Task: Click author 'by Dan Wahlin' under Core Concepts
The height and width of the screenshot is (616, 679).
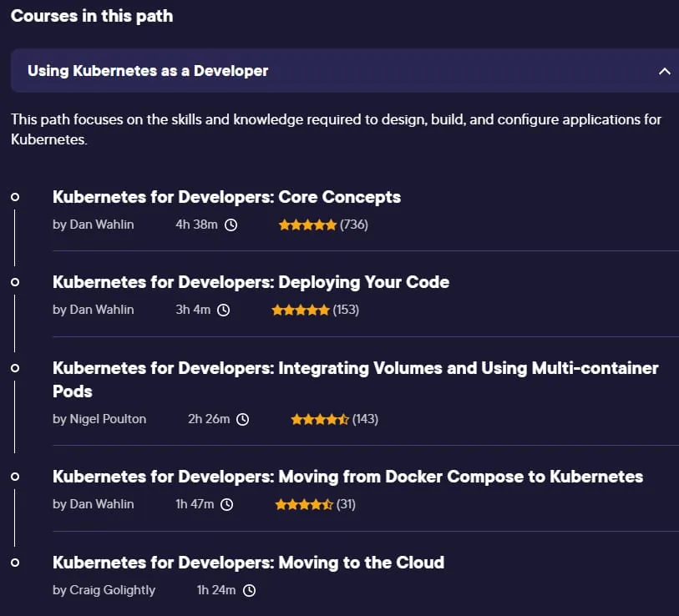Action: (x=93, y=225)
